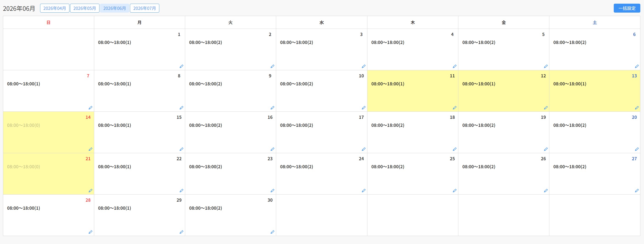
Task: Click the 一括設定 button
Action: (627, 8)
